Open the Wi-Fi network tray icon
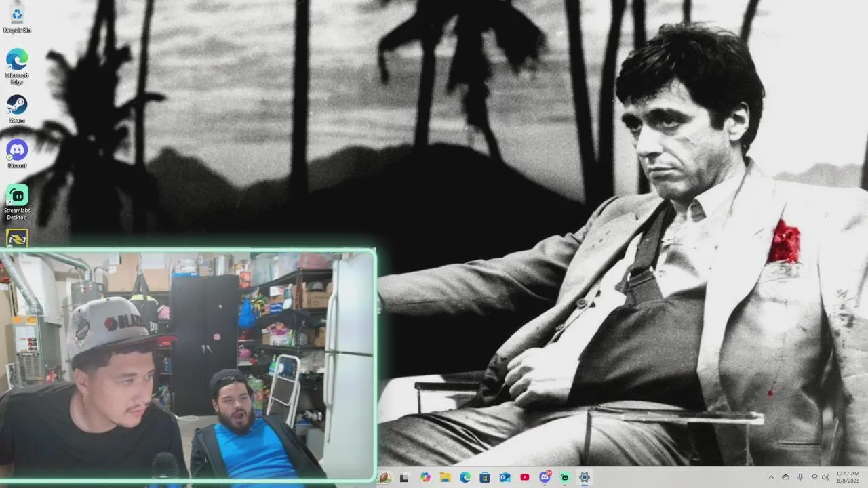 [814, 477]
